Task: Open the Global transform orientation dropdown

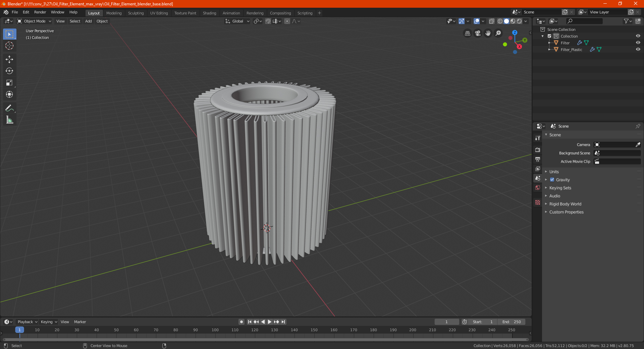Action: pos(237,21)
